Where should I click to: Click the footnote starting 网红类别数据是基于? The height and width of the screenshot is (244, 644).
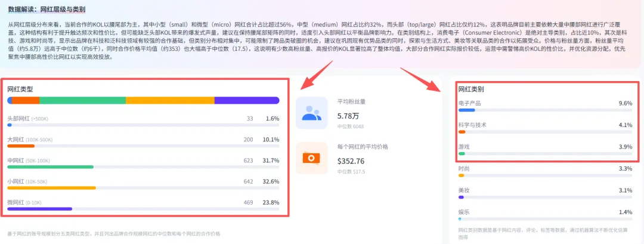pos(543,234)
